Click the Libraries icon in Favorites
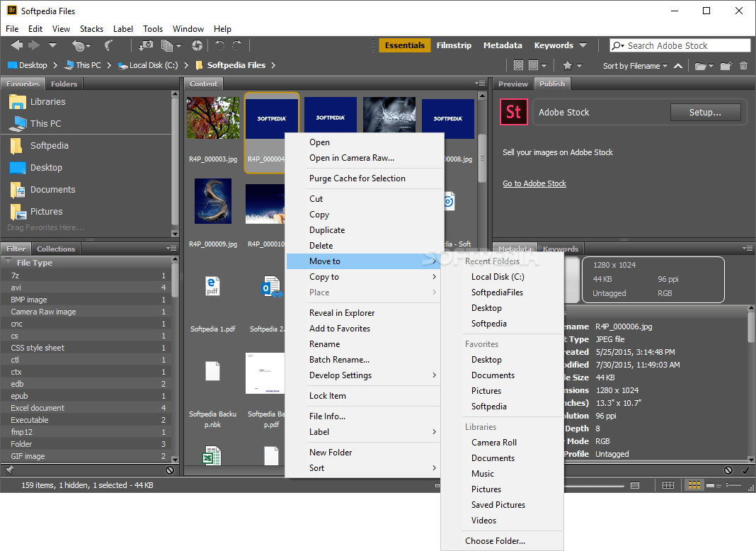Screen dimensions: 756x551 (x=18, y=102)
